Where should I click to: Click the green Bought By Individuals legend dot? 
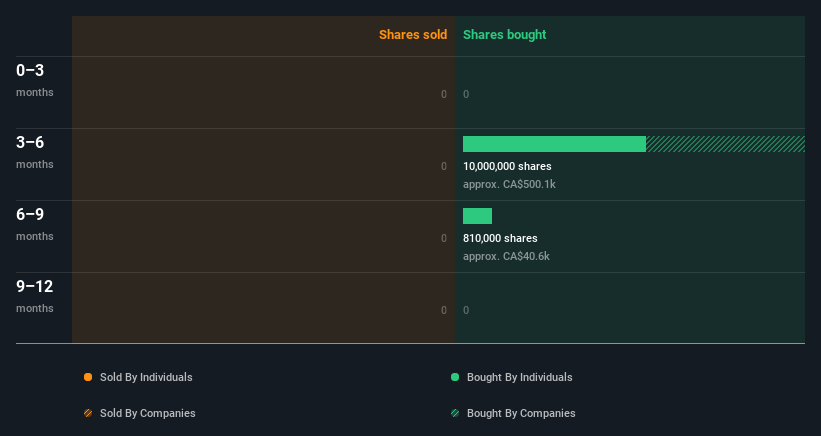[x=455, y=377]
